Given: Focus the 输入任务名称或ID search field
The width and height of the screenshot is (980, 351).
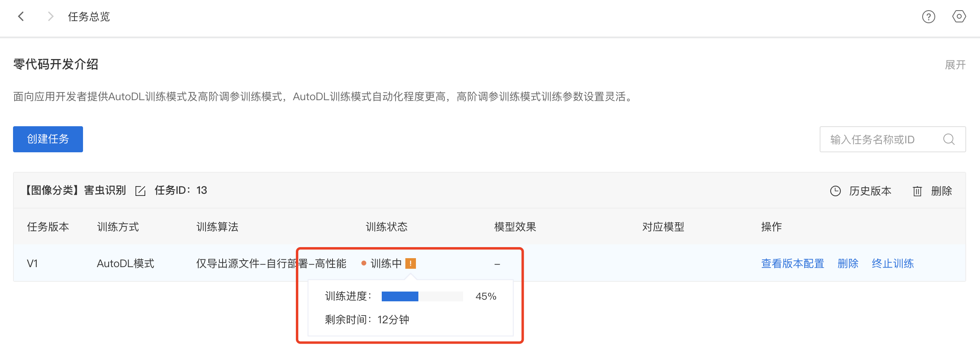Looking at the screenshot, I should coord(892,139).
